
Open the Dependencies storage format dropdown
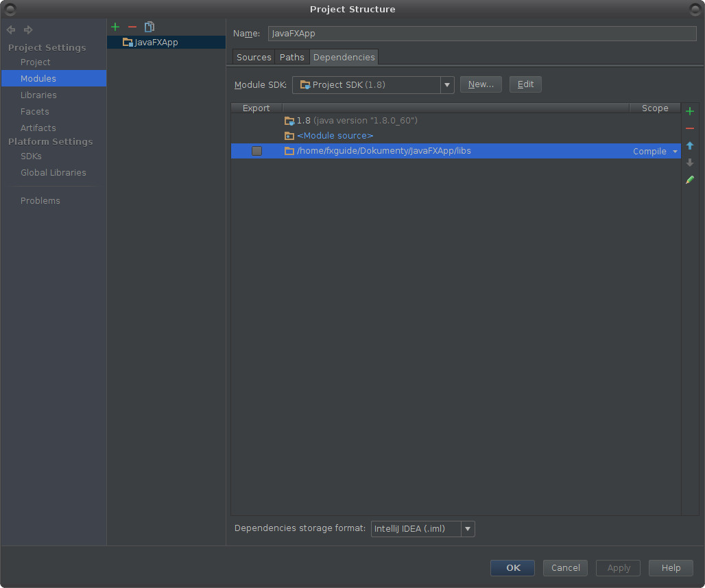pos(468,528)
